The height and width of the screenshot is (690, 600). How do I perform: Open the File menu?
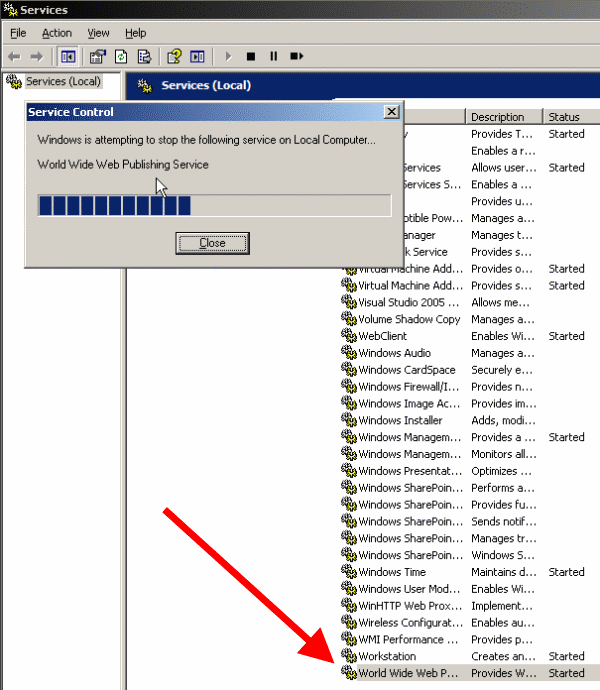18,33
